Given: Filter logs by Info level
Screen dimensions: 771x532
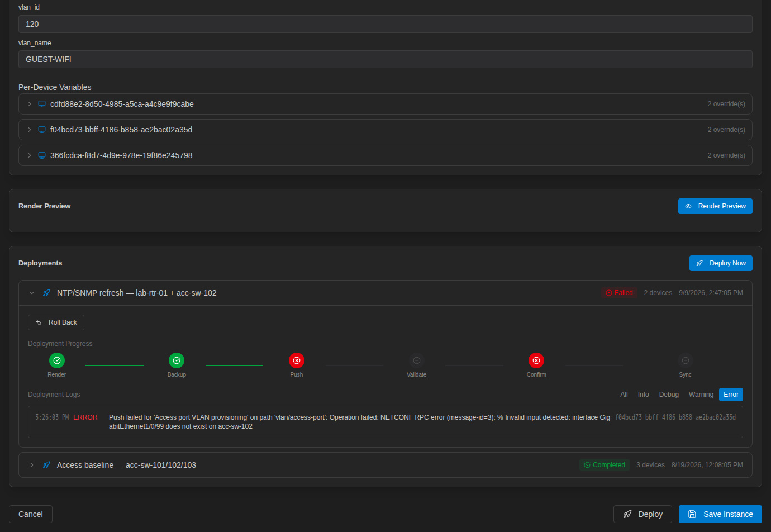Looking at the screenshot, I should click(644, 395).
